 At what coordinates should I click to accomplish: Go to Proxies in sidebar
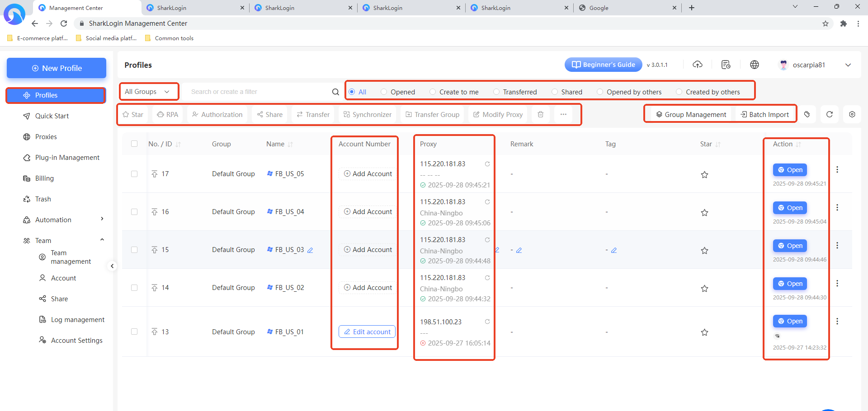(x=46, y=137)
